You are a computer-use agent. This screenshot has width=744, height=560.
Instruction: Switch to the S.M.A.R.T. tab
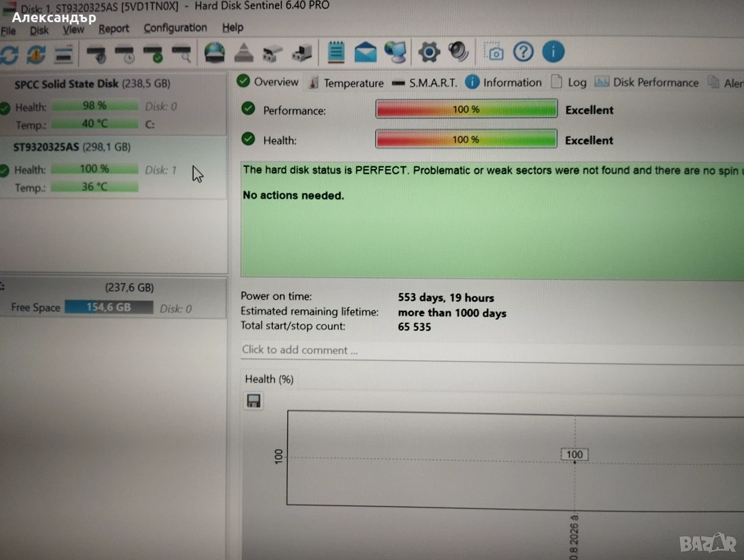click(x=424, y=83)
